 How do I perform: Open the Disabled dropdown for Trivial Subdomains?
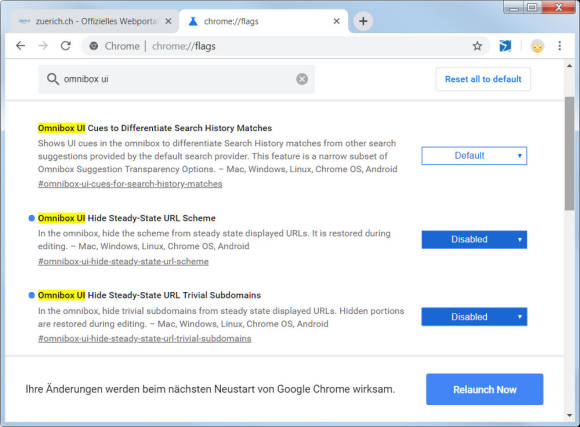click(474, 317)
